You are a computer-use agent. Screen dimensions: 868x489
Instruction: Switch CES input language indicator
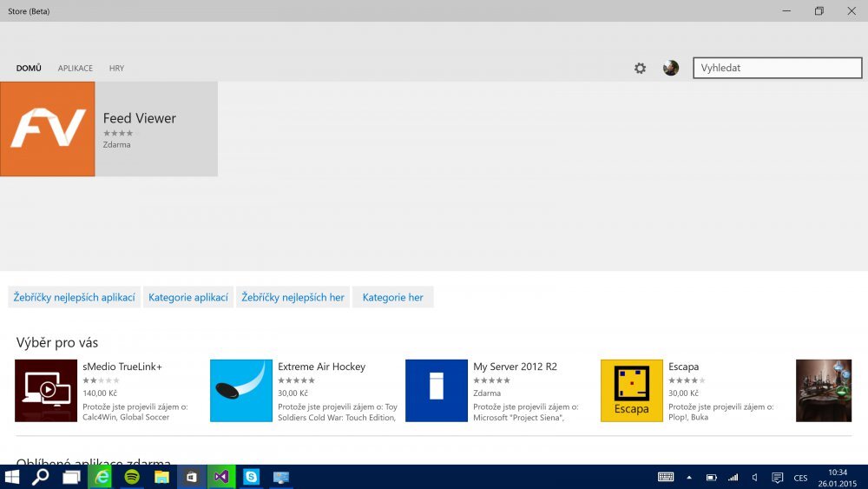pyautogui.click(x=800, y=478)
